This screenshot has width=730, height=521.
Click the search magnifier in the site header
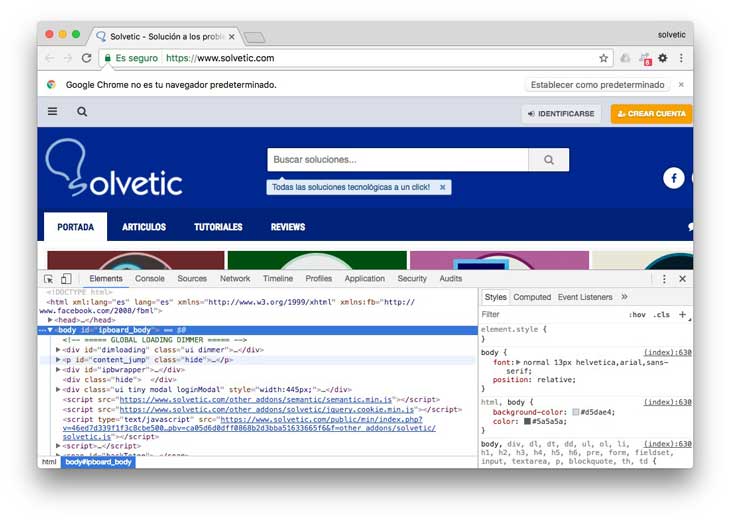(82, 112)
